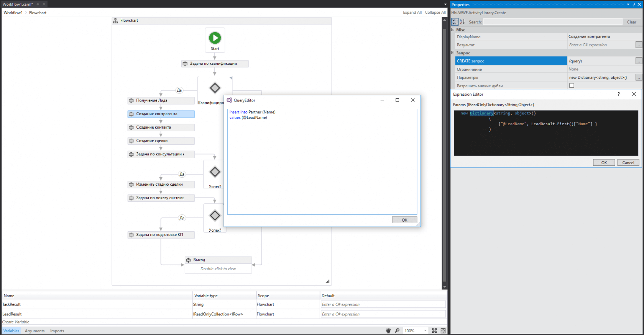Select the Workflow1.xaml document tab

(x=18, y=4)
